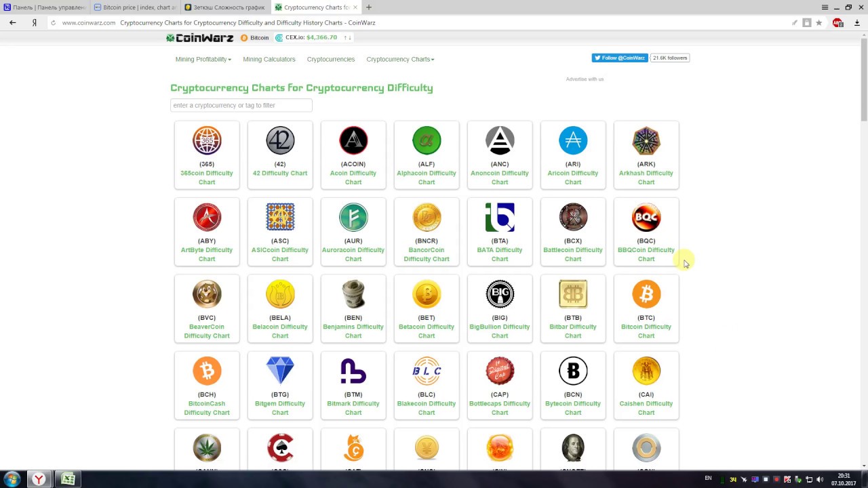
Task: Open the browser downloads arrow icon
Action: tap(856, 22)
